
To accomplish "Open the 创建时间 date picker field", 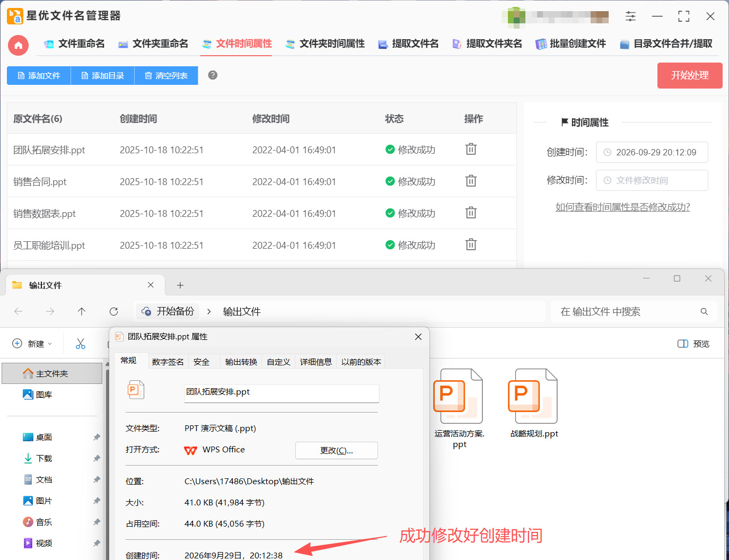I will click(x=652, y=152).
